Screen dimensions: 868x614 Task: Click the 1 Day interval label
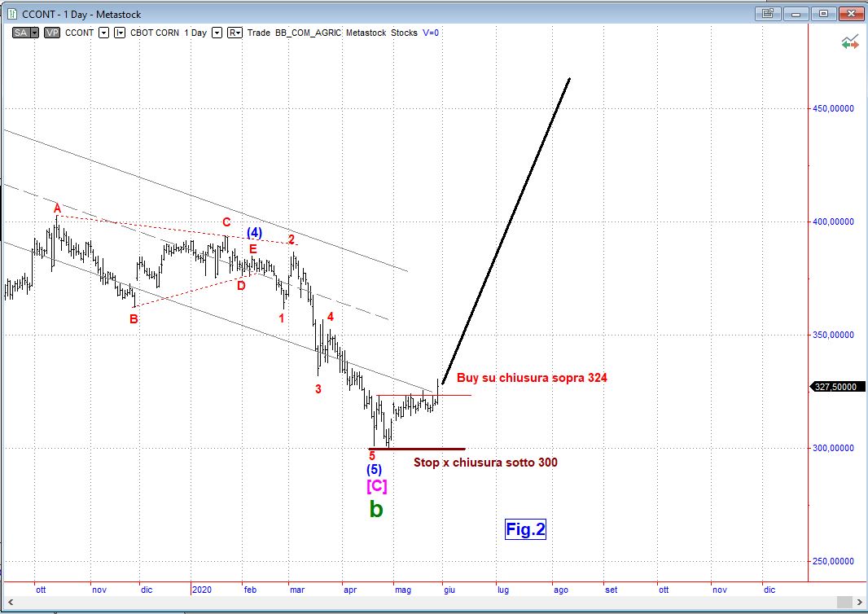(x=195, y=33)
